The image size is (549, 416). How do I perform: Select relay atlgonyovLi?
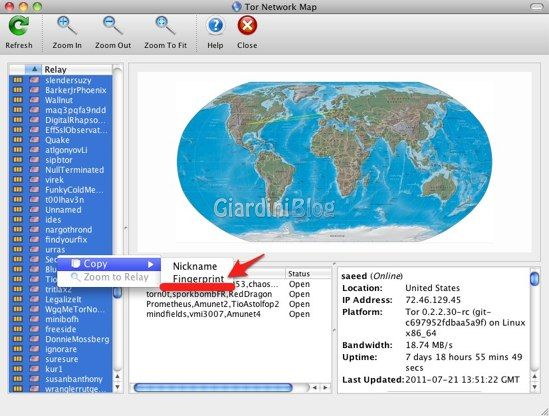[66, 150]
